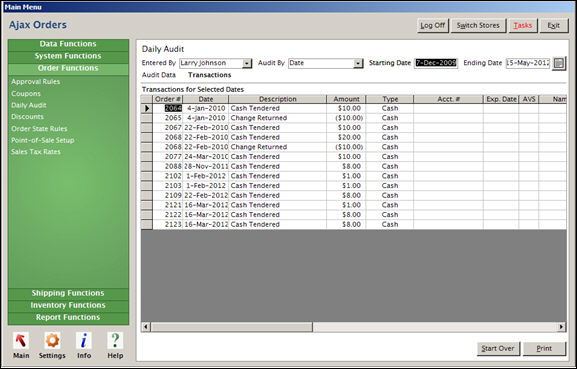The image size is (577, 369).
Task: Click scrollbar right arrow in transactions grid
Action: pos(561,327)
